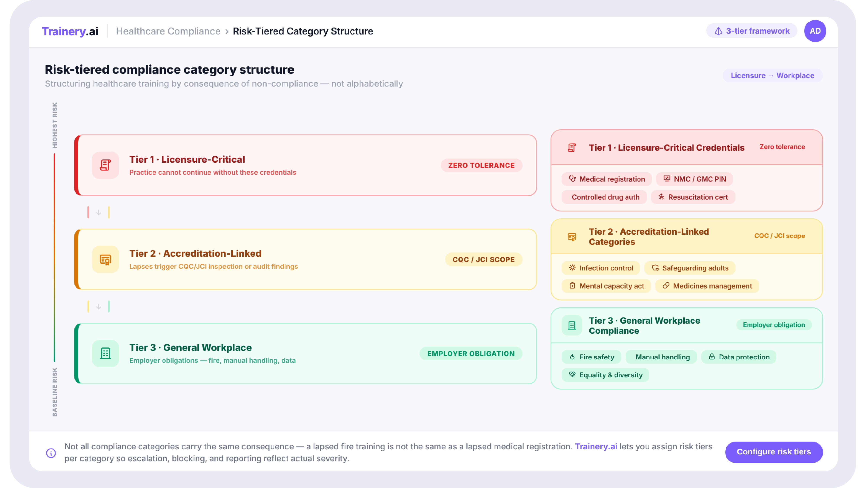
Task: Click the Licensure → Workplace pill
Action: click(772, 75)
